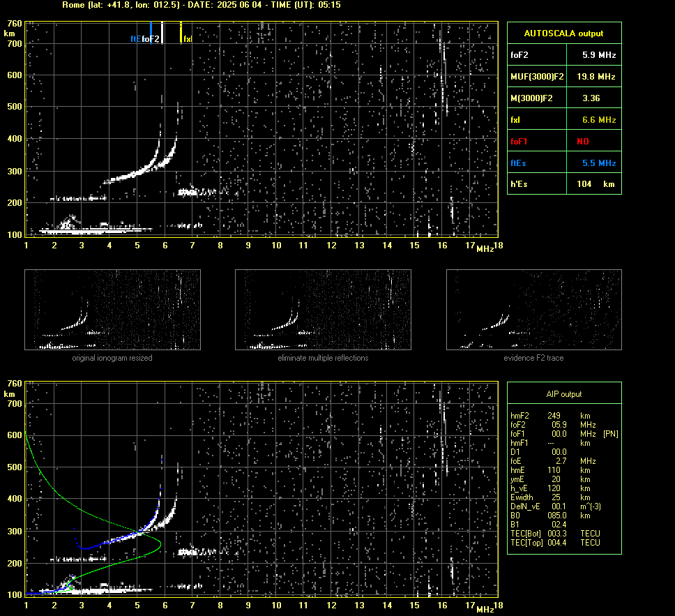Select the TEC[Top] row showing 004.4
Viewport: 675px width, 616px height.
point(555,542)
